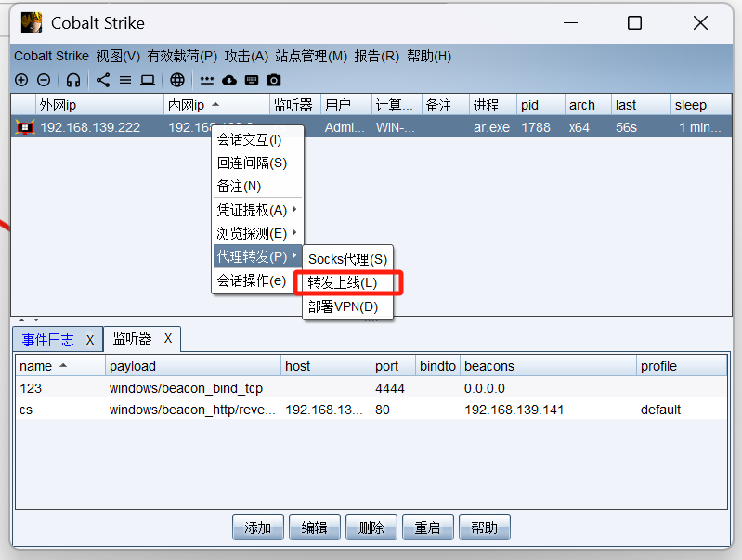Open the Cobalt Strike menu

(x=52, y=56)
